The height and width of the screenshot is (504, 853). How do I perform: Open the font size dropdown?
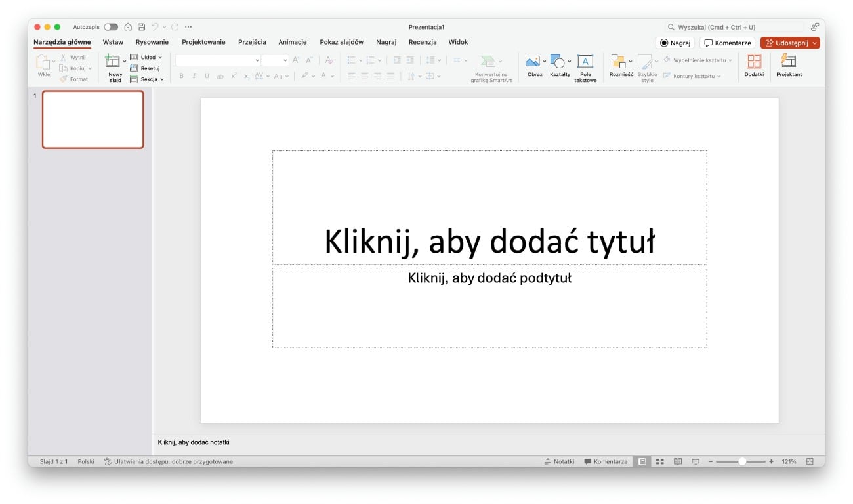(285, 60)
